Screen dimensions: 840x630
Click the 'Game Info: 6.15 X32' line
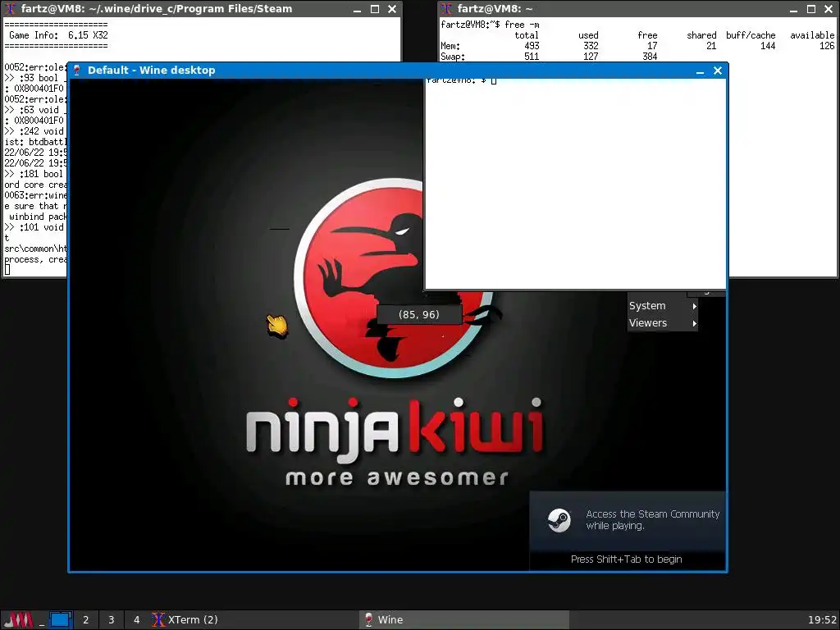pyautogui.click(x=58, y=35)
